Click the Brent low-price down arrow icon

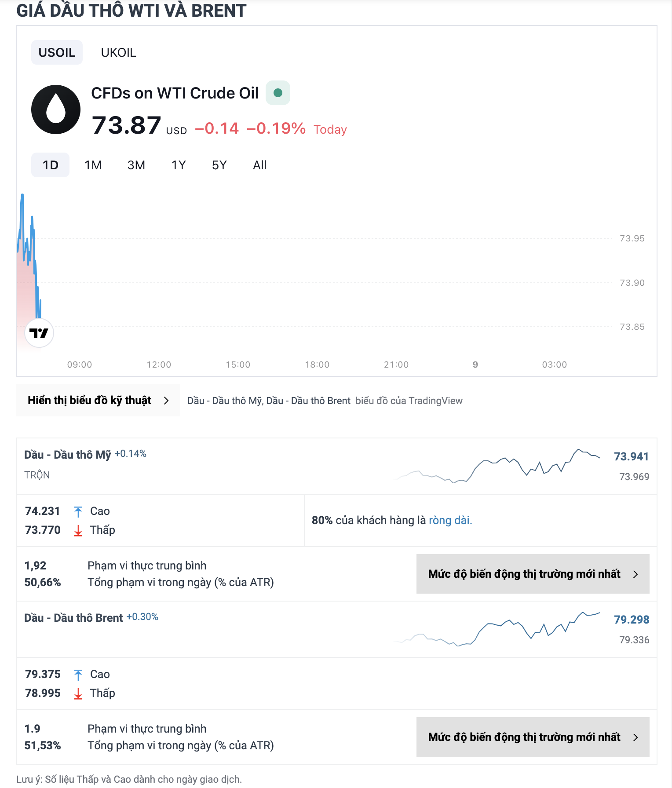coord(78,693)
